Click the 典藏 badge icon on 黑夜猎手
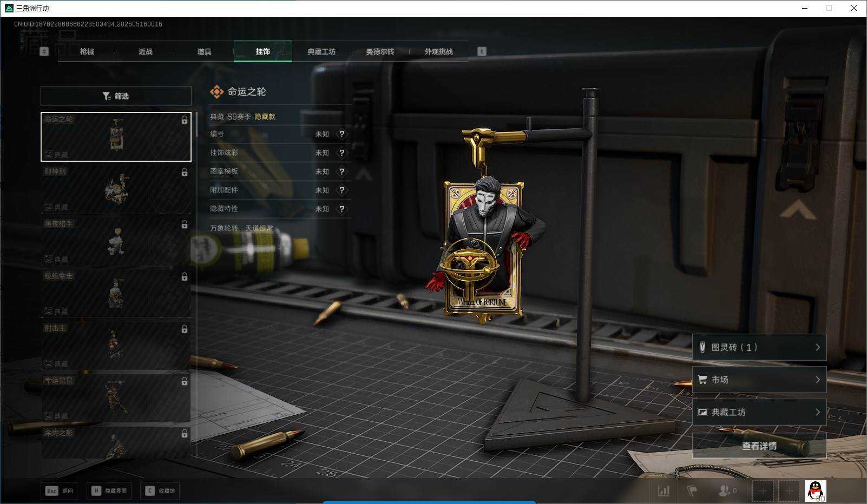 [48, 260]
